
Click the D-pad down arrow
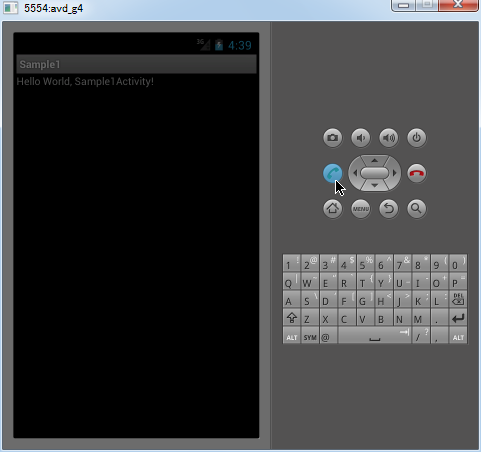pos(375,185)
